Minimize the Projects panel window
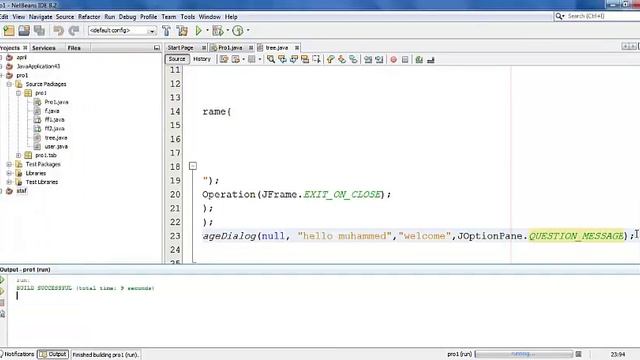The image size is (640, 360). 157,48
